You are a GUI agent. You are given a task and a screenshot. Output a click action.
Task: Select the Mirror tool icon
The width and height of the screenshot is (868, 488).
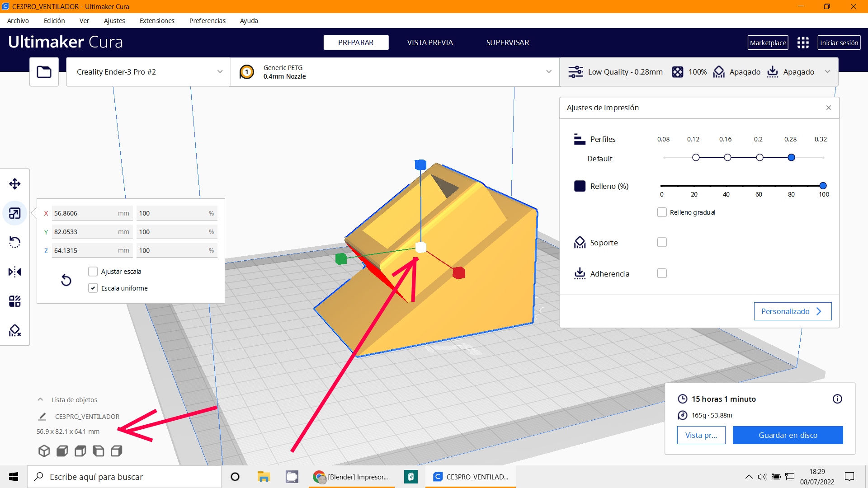click(x=15, y=272)
